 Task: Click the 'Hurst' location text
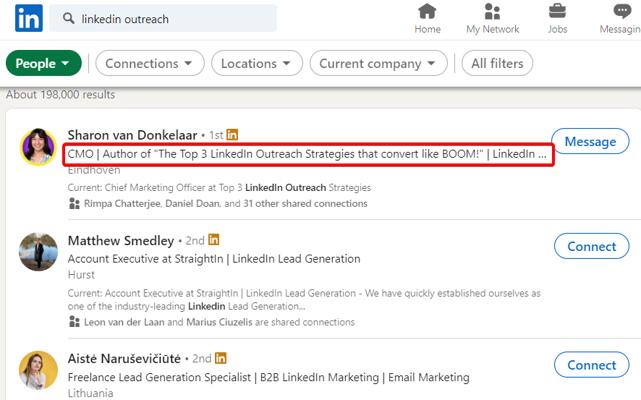pyautogui.click(x=81, y=274)
